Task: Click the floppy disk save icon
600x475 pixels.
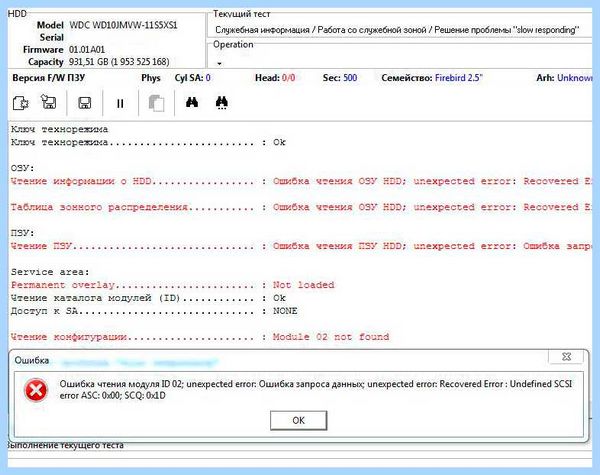Action: pos(85,103)
